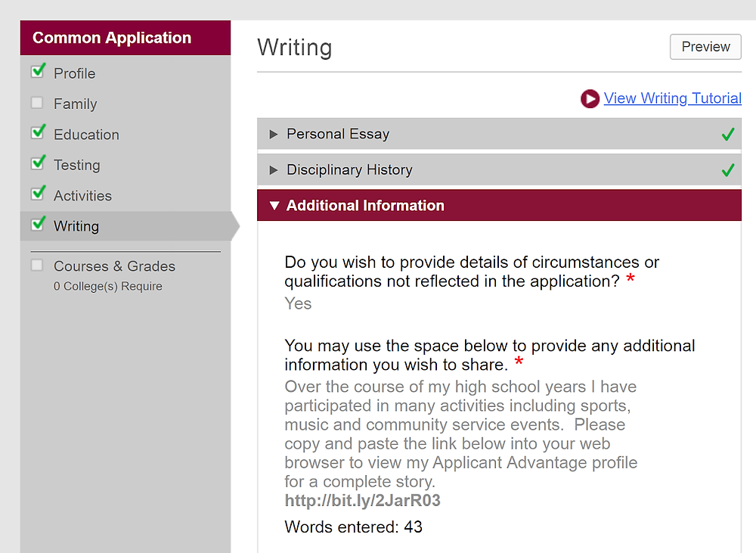Expand the Personal Essay section arrow
Viewport: 756px width, 553px height.
point(274,134)
